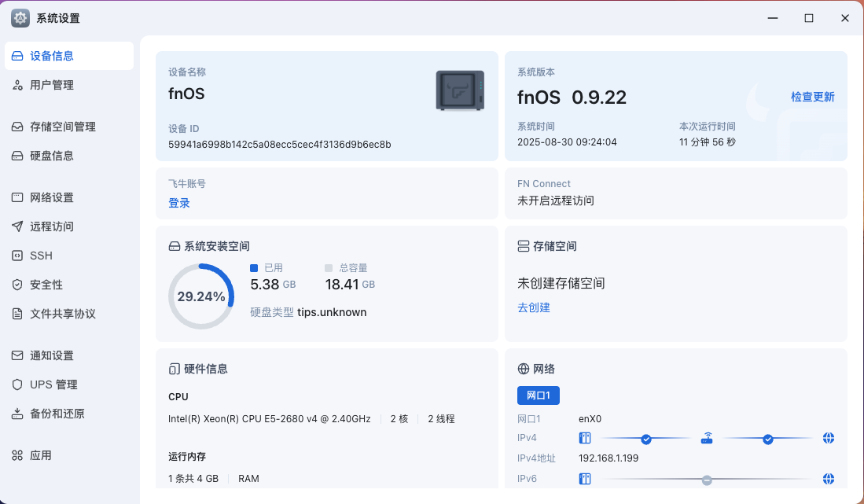864x504 pixels.
Task: Click the IPv4 router icon
Action: [x=707, y=439]
